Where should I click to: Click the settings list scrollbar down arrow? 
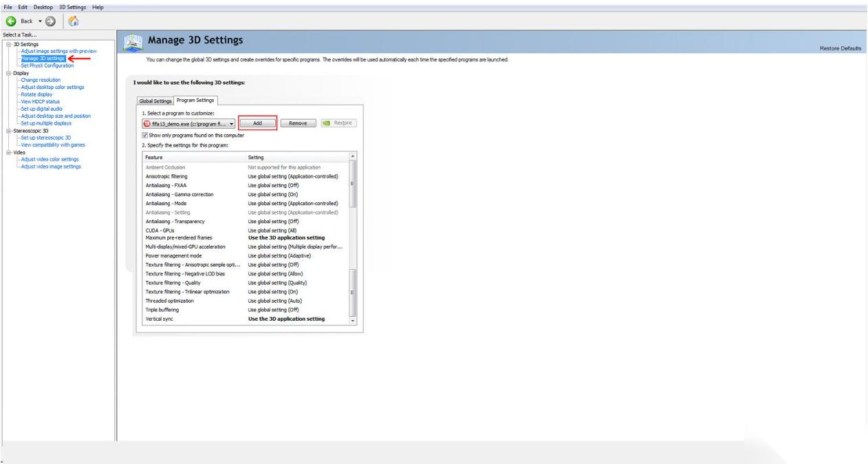[354, 321]
